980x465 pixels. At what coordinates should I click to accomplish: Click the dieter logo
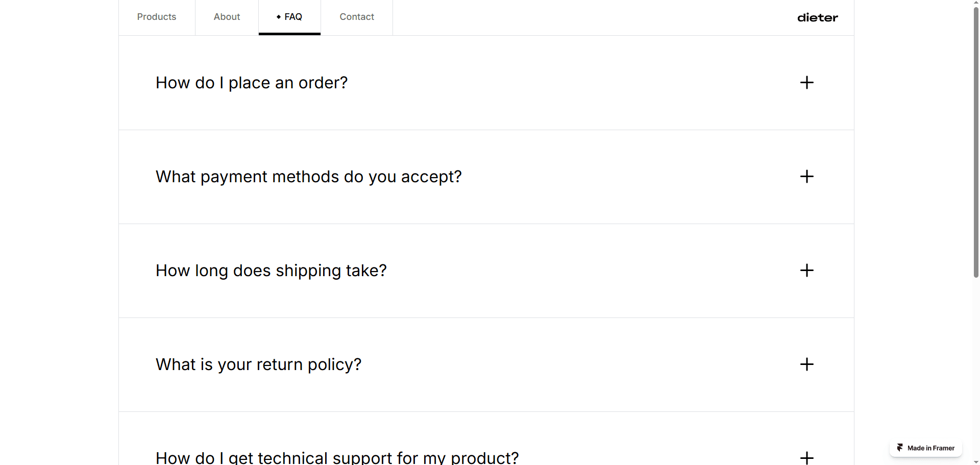[817, 18]
